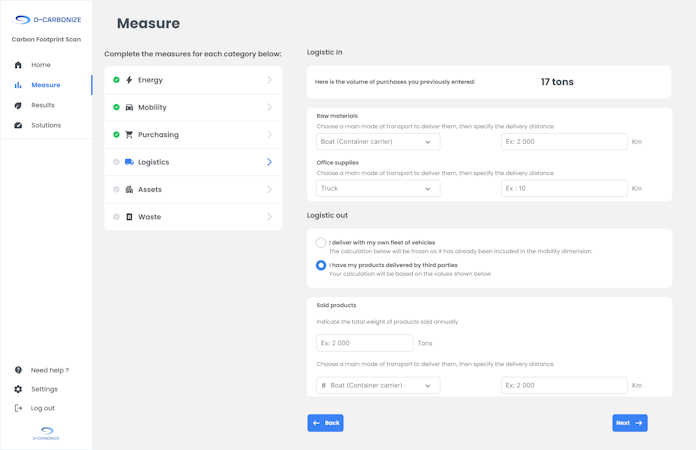Click the Energy green completed checkmark
The image size is (696, 450).
pyautogui.click(x=116, y=80)
